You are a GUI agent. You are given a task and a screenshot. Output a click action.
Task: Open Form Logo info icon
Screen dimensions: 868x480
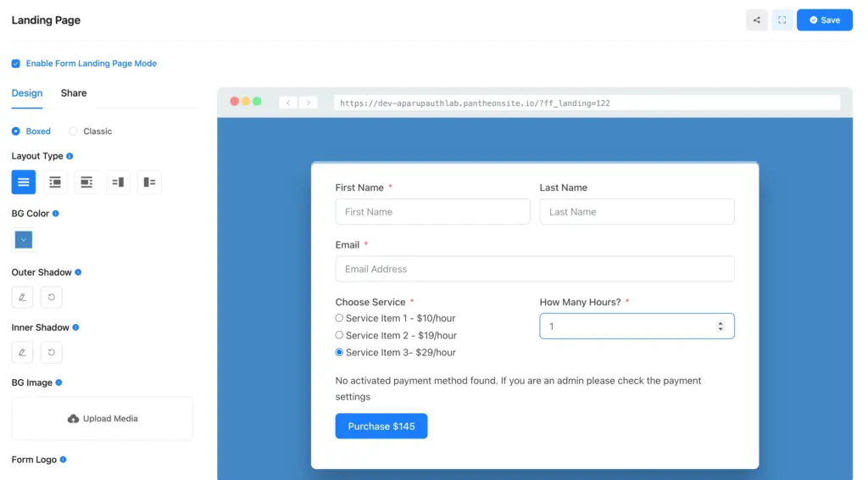click(x=63, y=460)
